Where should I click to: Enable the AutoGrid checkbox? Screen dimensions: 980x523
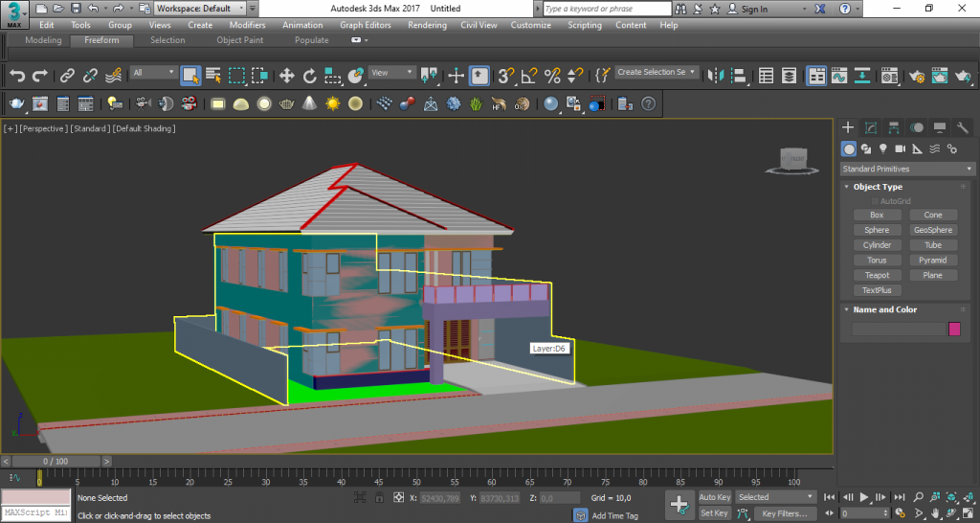pyautogui.click(x=875, y=201)
